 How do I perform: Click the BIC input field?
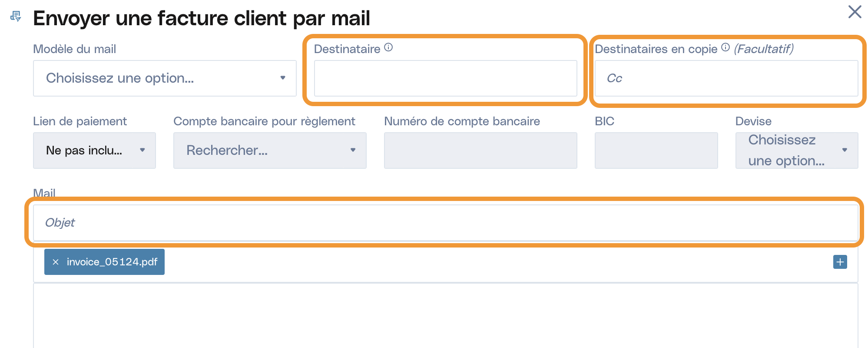click(x=656, y=151)
